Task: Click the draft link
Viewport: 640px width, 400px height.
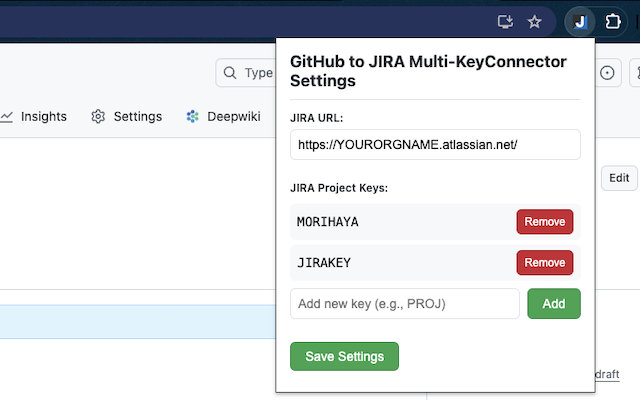Action: [x=607, y=374]
